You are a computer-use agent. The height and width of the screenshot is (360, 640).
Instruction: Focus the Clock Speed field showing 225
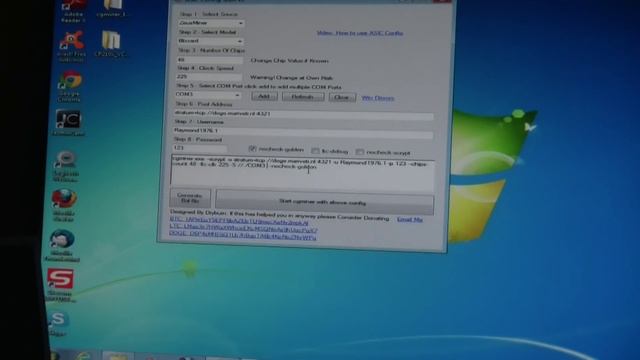pos(209,77)
